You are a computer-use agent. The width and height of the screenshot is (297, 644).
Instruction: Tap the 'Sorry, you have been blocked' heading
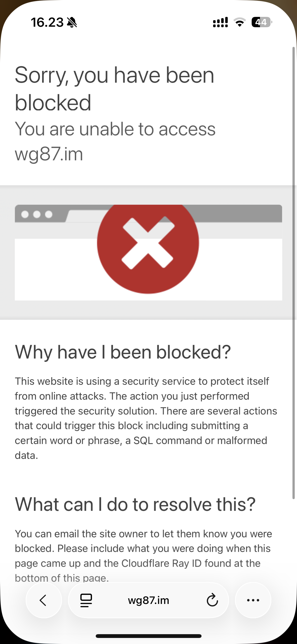click(115, 88)
